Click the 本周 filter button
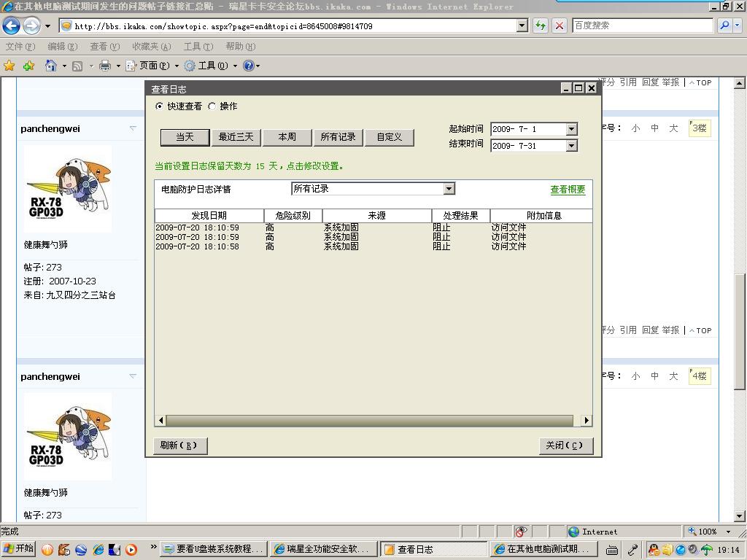The width and height of the screenshot is (747, 560). tap(287, 137)
